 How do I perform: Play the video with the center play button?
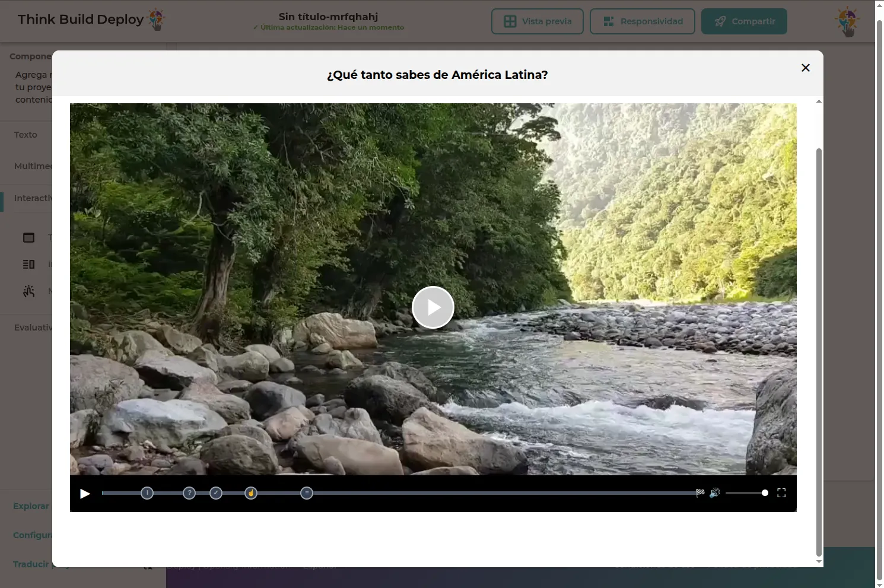pyautogui.click(x=433, y=307)
